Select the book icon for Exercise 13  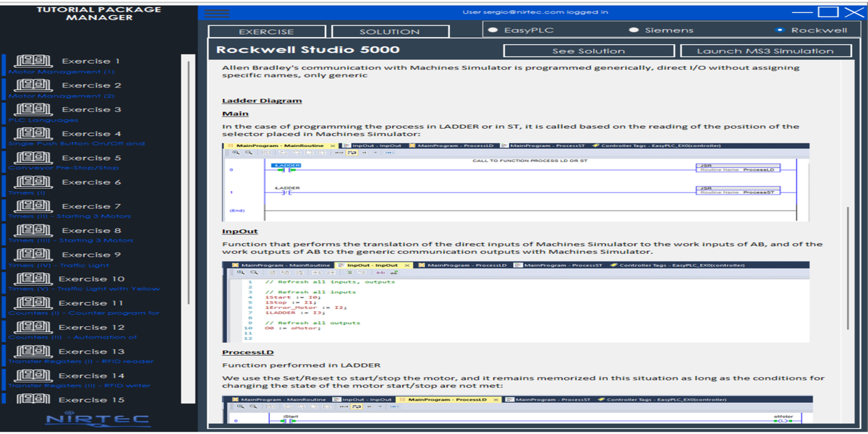tap(33, 352)
